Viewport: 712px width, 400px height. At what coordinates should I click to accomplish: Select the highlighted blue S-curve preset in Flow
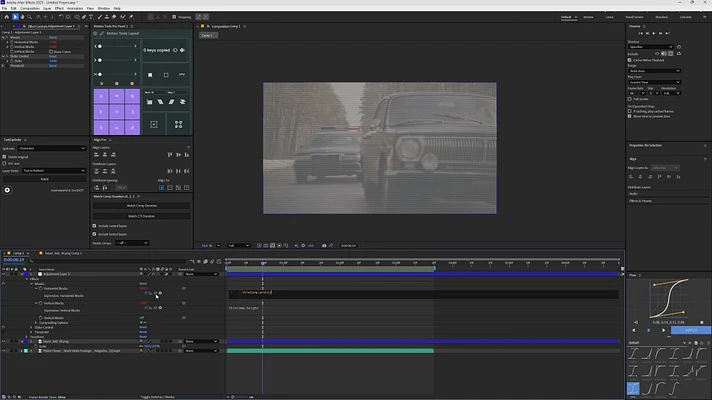[633, 389]
